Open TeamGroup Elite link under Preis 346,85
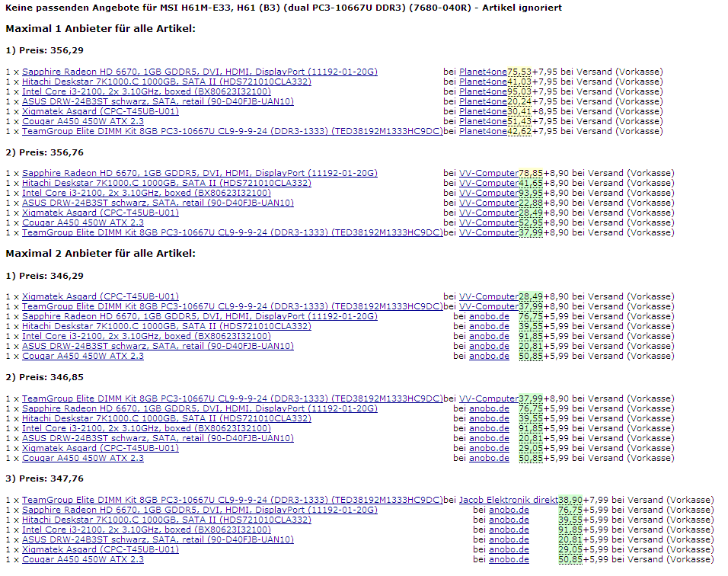 pos(232,398)
